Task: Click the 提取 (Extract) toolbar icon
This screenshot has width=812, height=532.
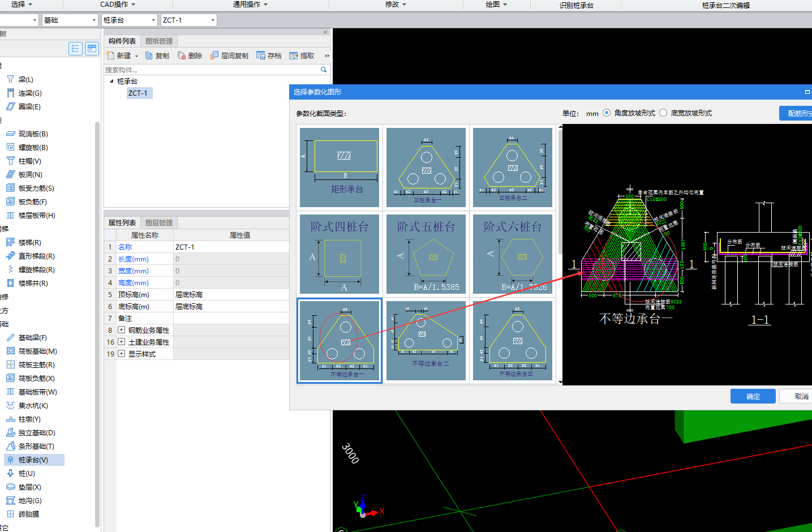Action: click(294, 55)
